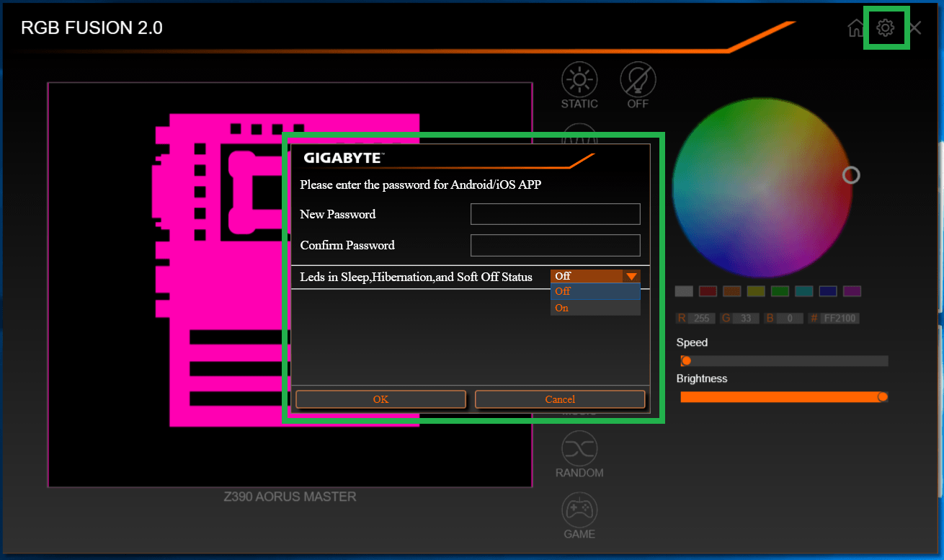The image size is (944, 560).
Task: Click the G value field showing 33
Action: pyautogui.click(x=746, y=318)
